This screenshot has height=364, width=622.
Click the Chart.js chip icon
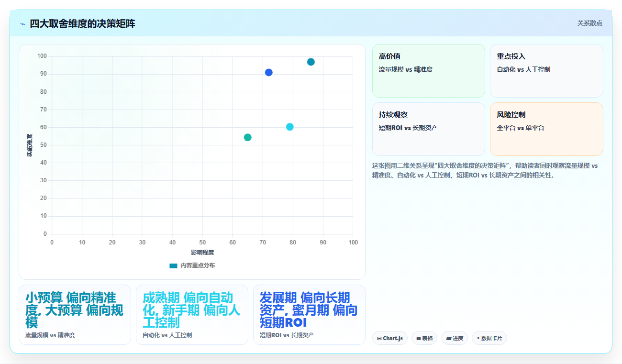pos(379,339)
